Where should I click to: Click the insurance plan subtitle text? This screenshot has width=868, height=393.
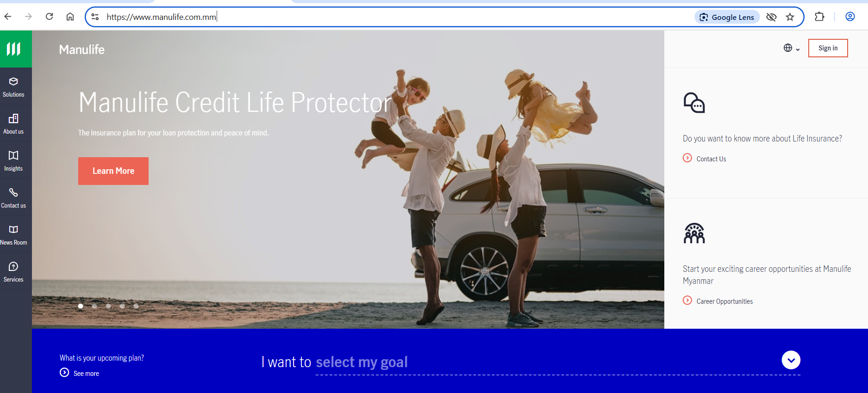pyautogui.click(x=174, y=133)
